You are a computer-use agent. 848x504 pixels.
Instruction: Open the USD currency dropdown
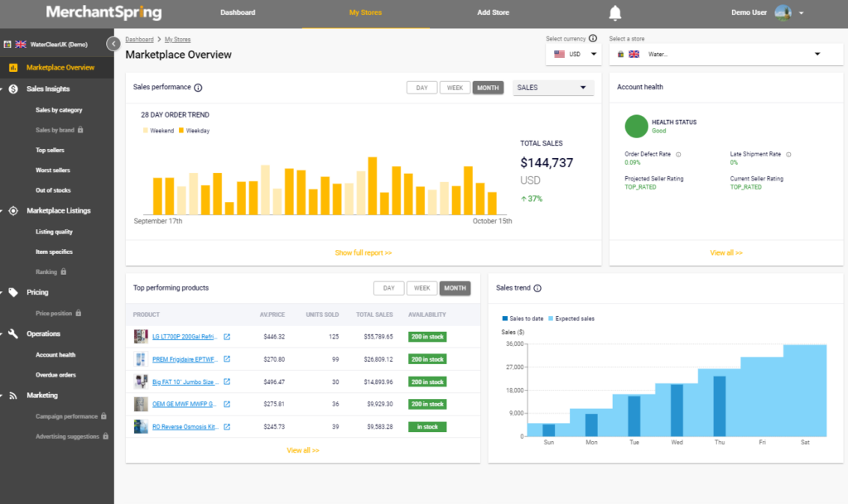[x=574, y=54]
